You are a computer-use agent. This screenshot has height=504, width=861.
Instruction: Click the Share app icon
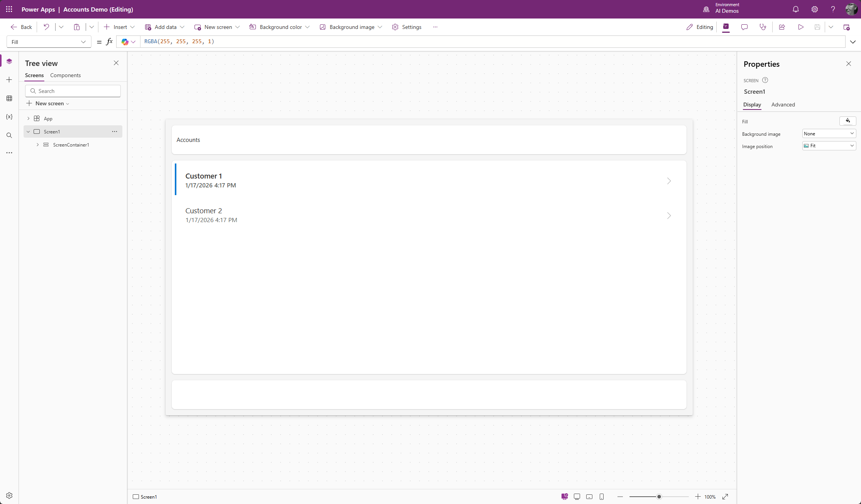pos(782,27)
